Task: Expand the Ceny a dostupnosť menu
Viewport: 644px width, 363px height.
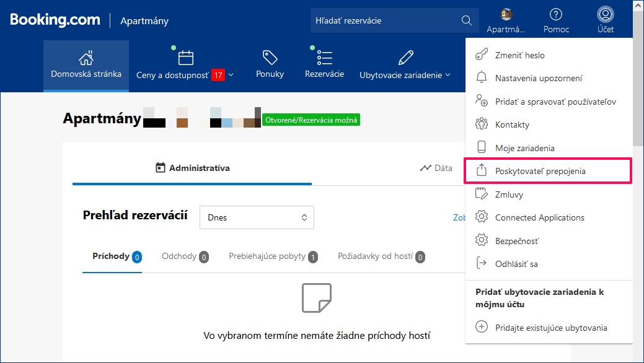Action: [185, 74]
